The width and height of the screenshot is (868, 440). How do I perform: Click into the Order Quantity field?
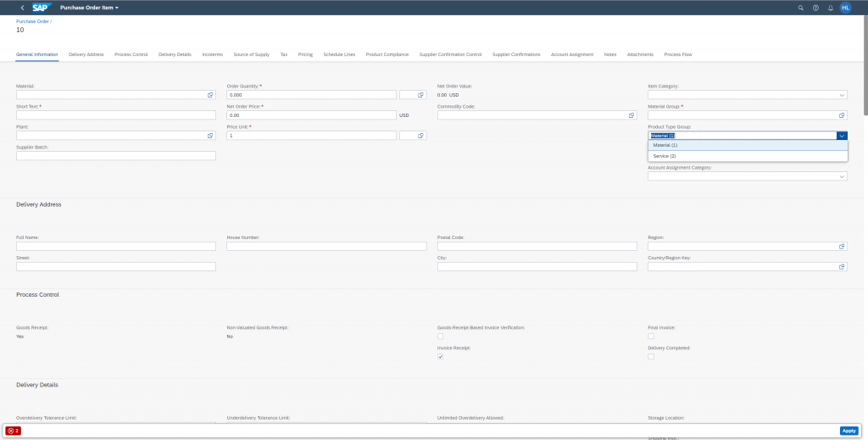pyautogui.click(x=312, y=95)
